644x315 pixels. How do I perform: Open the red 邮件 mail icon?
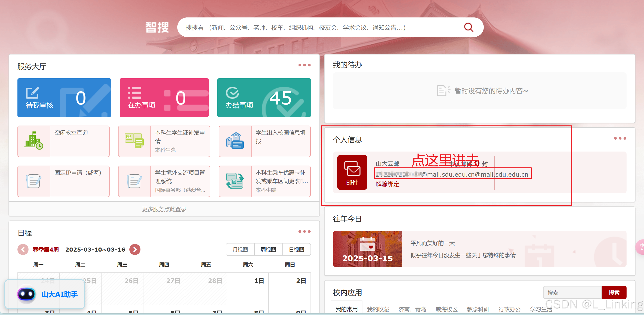[352, 172]
